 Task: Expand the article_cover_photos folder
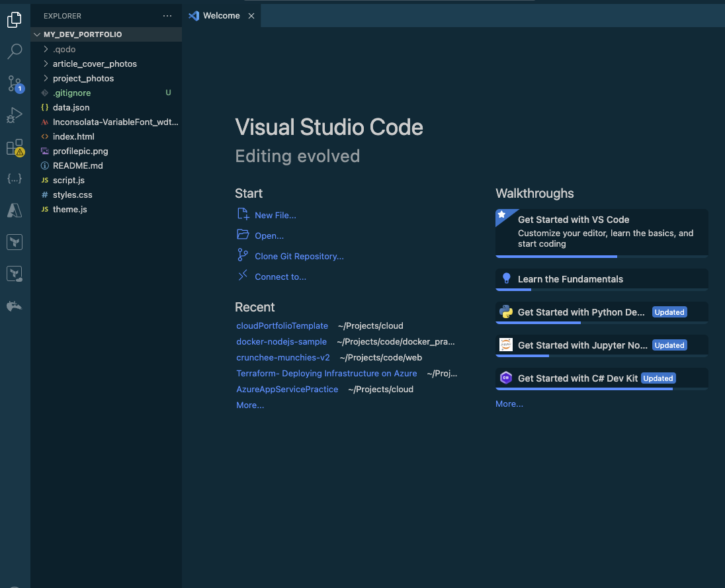point(106,63)
